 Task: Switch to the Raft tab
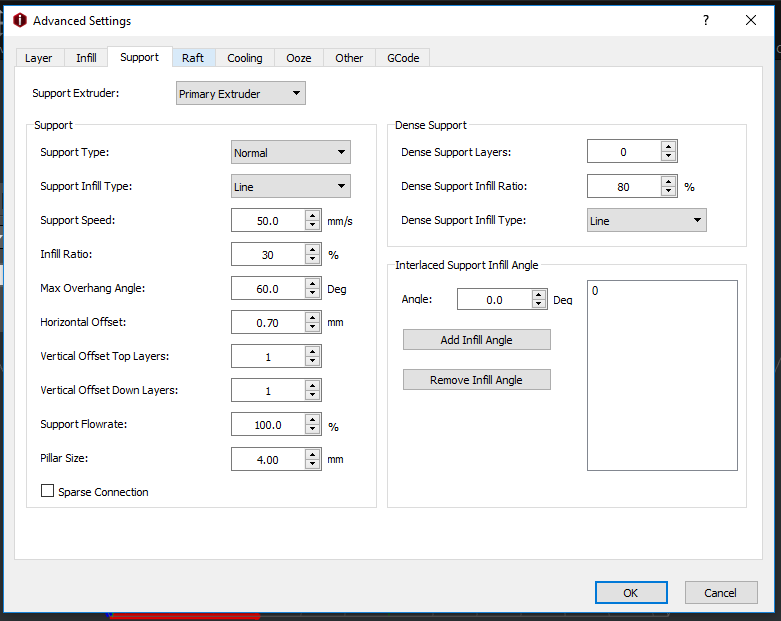[193, 58]
